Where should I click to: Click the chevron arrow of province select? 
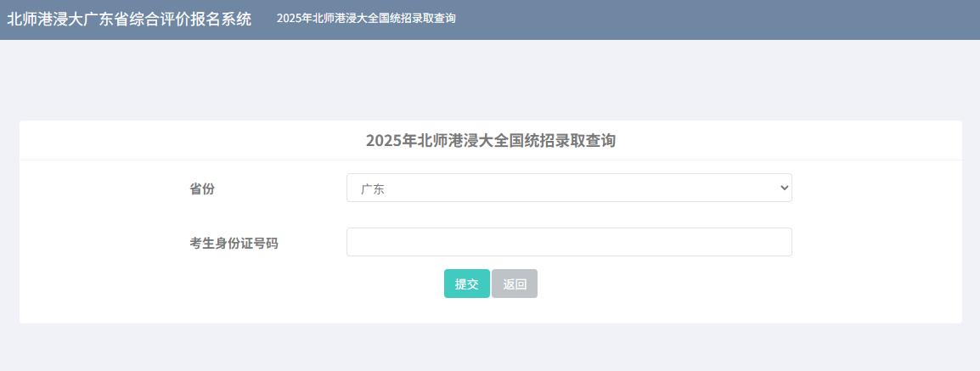pyautogui.click(x=784, y=188)
